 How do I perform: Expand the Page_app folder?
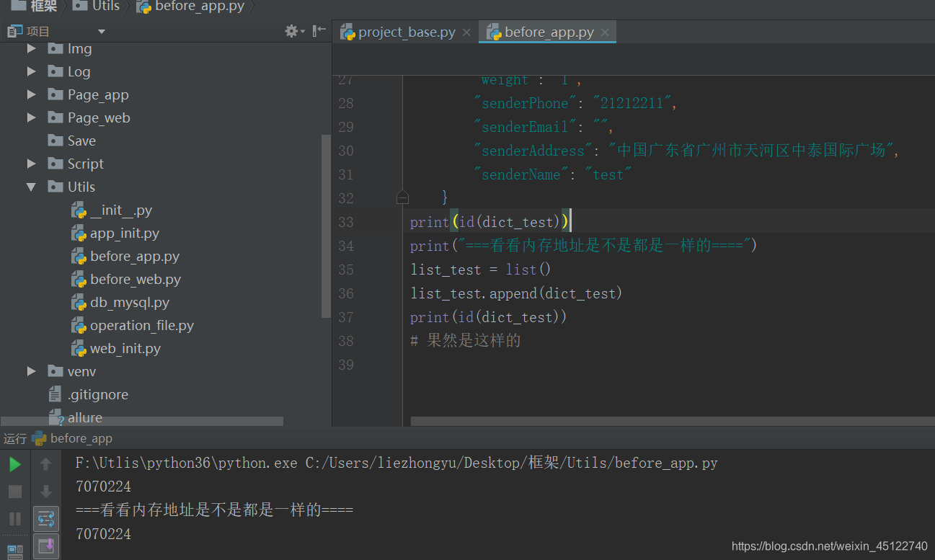click(31, 94)
